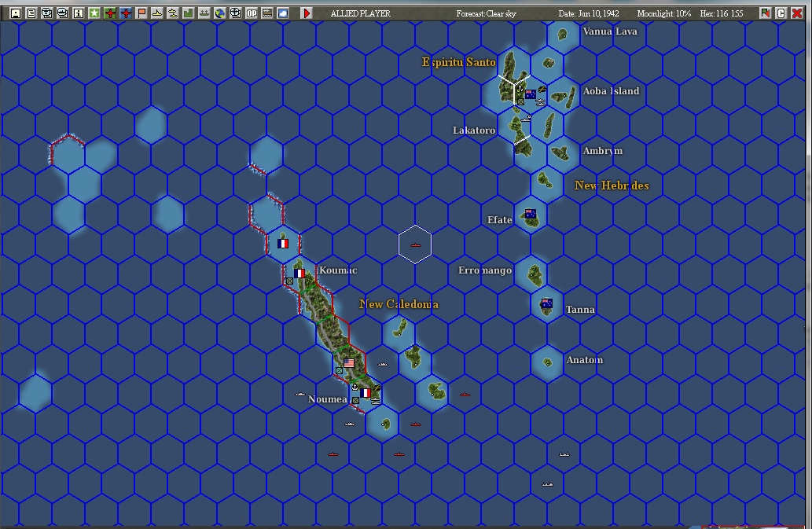The height and width of the screenshot is (529, 812).
Task: Click the double yellow ships toolbar icon
Action: point(173,13)
